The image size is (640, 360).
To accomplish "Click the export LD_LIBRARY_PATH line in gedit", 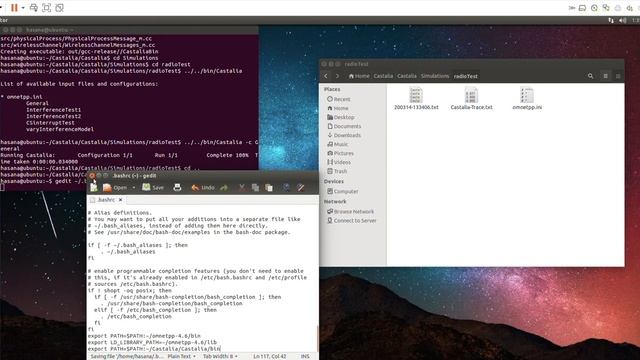I will 152,342.
